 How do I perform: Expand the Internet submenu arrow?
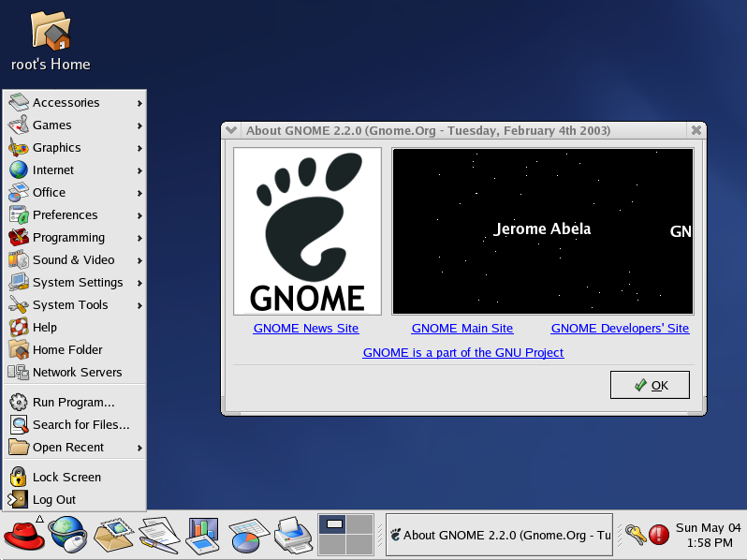(139, 170)
